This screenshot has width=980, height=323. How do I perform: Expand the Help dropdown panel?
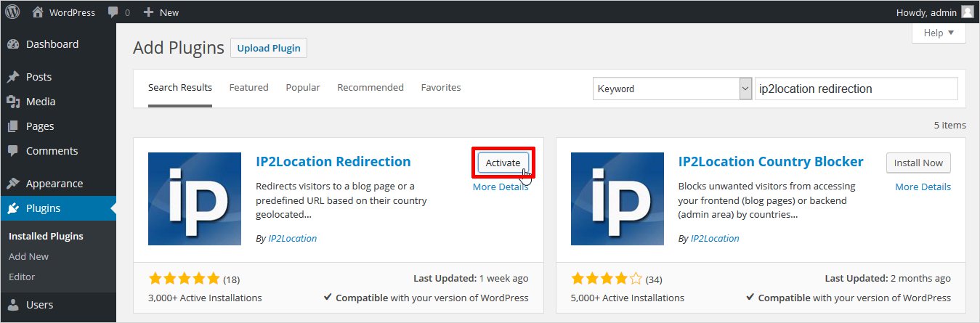939,33
